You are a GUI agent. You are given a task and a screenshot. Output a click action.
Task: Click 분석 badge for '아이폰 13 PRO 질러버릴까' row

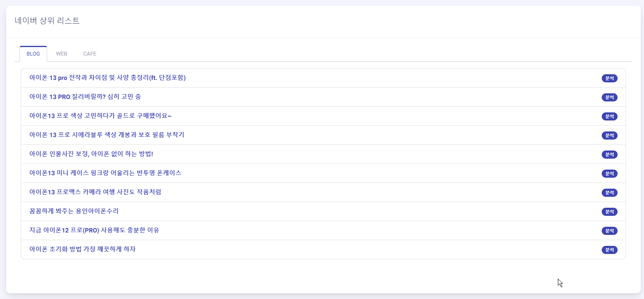coord(609,97)
